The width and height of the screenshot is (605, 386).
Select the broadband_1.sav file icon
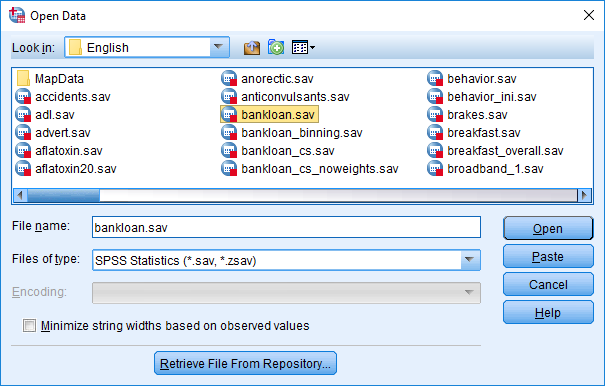click(435, 169)
